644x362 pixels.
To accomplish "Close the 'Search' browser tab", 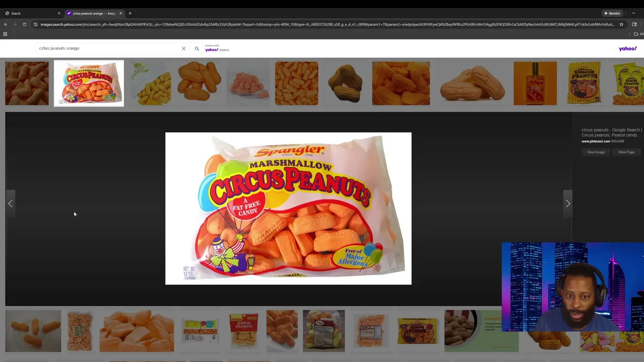I will 59,13.
